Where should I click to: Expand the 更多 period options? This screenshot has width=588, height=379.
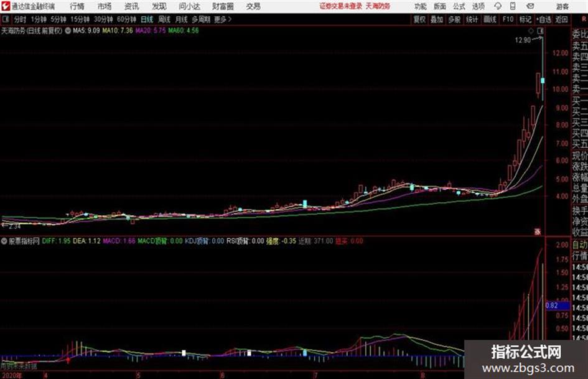coord(223,19)
